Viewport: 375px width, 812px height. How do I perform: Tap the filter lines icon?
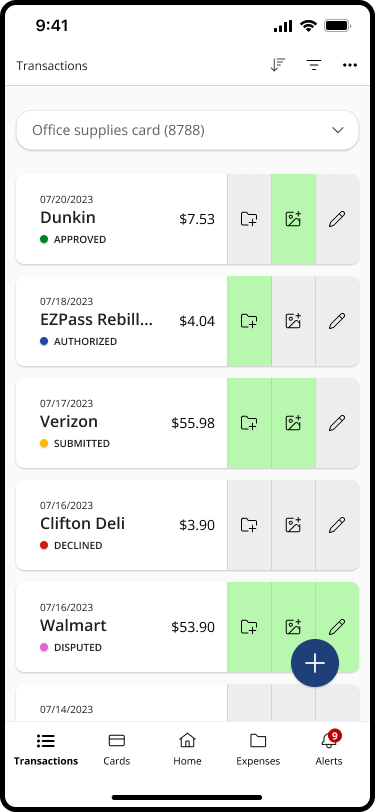pyautogui.click(x=314, y=65)
